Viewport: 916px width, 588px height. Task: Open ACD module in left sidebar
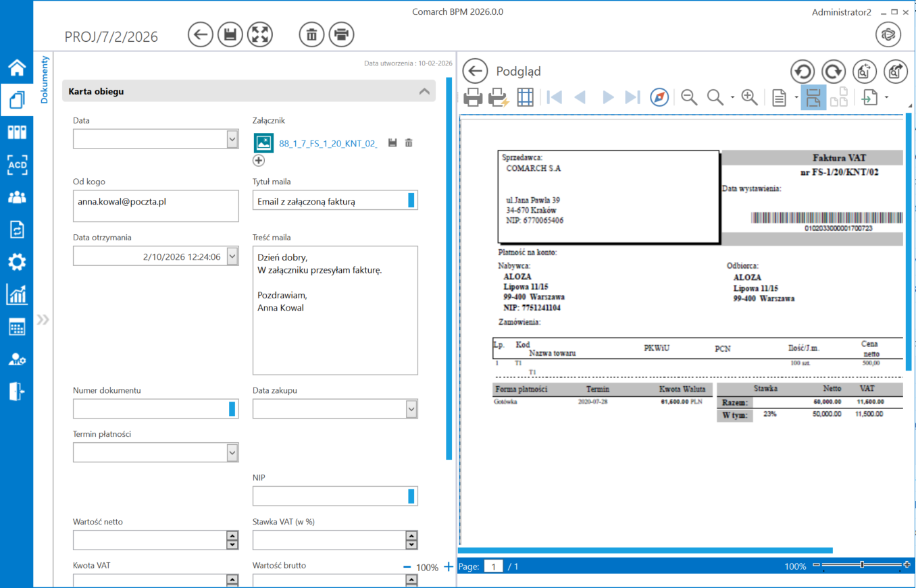(x=17, y=165)
